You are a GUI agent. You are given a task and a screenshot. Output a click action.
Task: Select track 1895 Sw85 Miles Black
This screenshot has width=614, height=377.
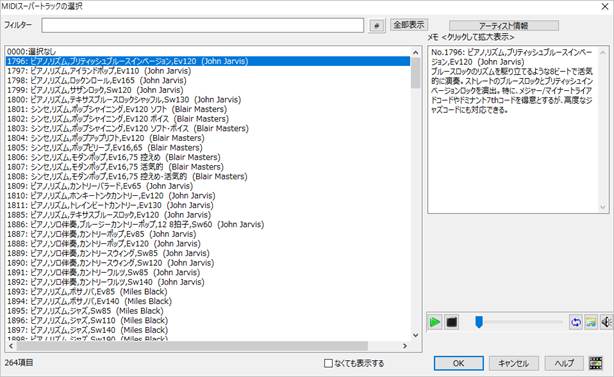208,310
